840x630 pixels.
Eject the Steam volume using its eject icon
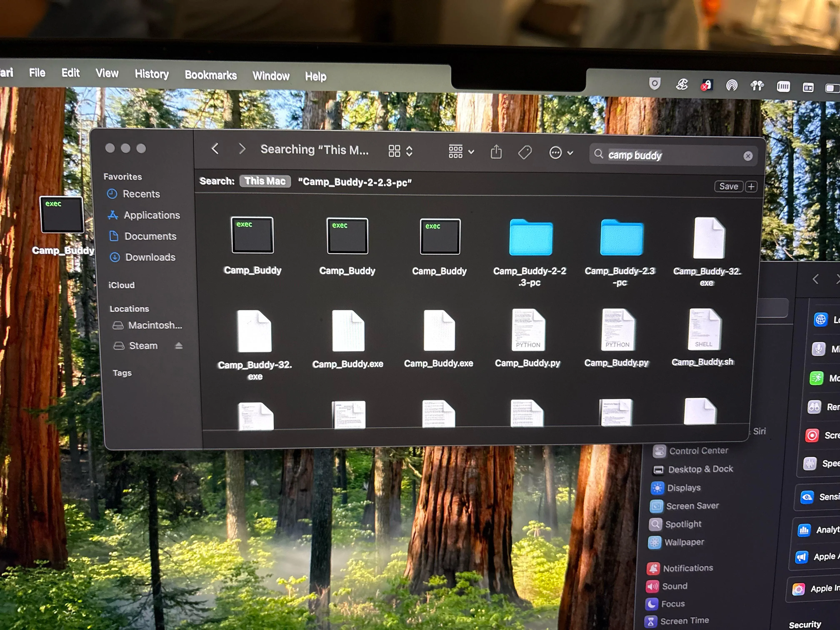pyautogui.click(x=179, y=346)
